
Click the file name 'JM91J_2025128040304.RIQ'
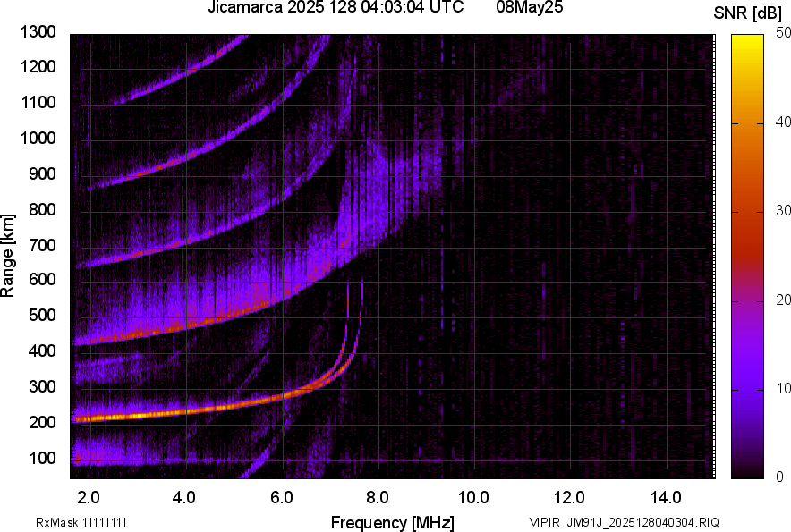(642, 522)
